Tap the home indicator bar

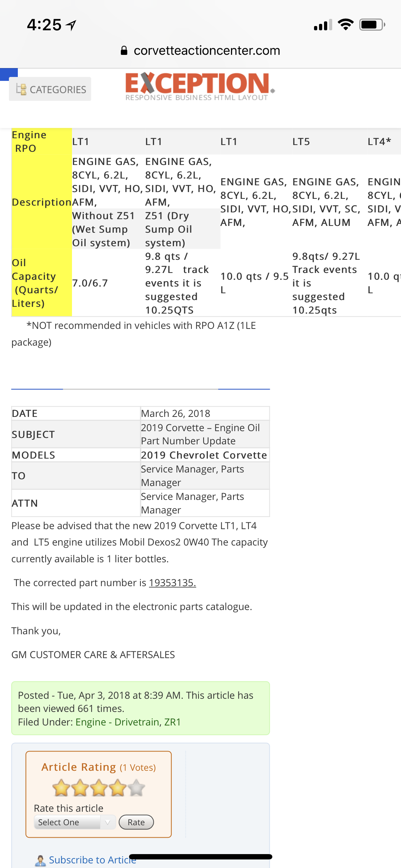click(201, 857)
